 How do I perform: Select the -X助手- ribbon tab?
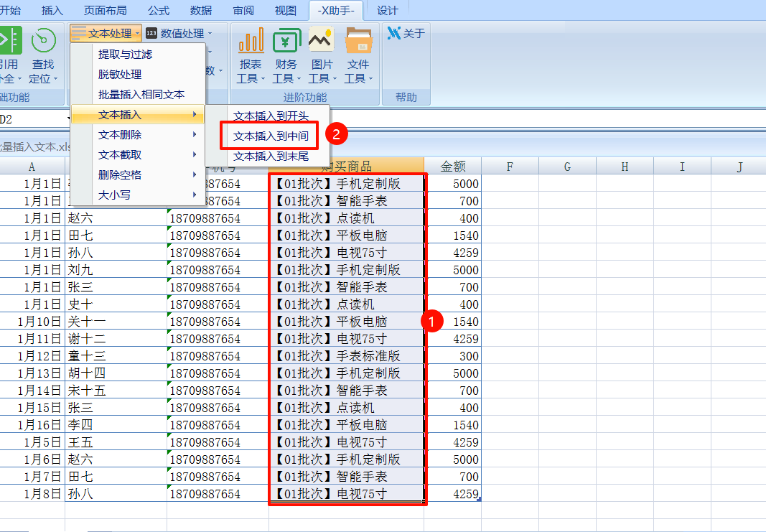pos(336,10)
